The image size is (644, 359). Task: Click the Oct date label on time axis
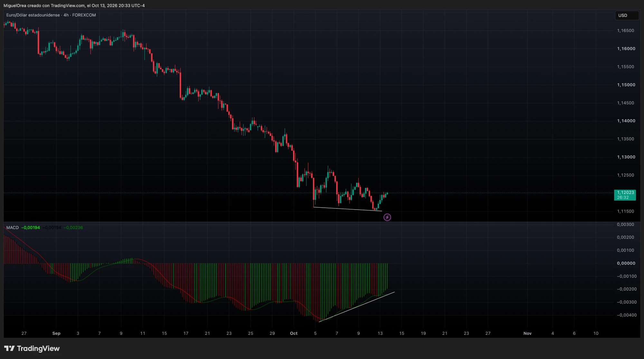[x=294, y=333]
